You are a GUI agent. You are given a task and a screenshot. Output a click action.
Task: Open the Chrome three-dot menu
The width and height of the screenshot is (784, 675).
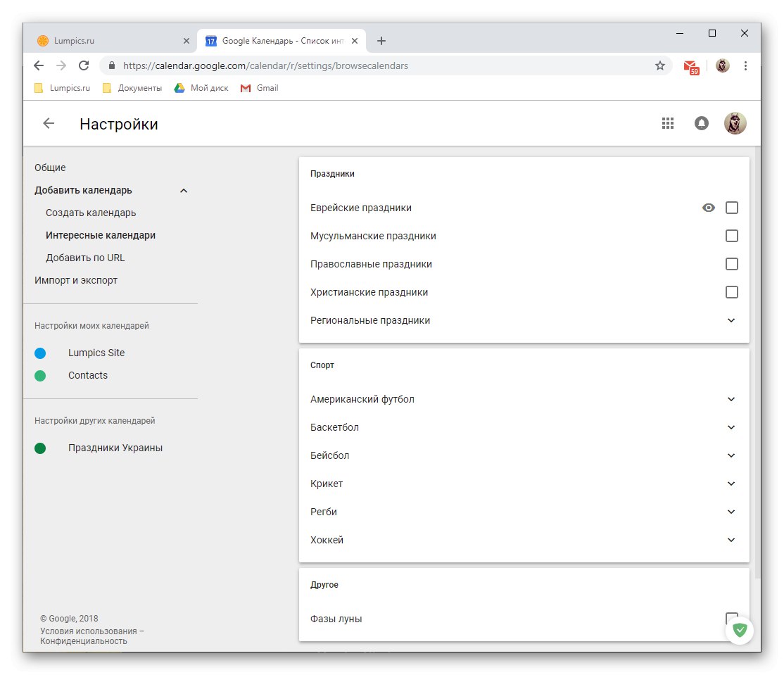(x=745, y=65)
